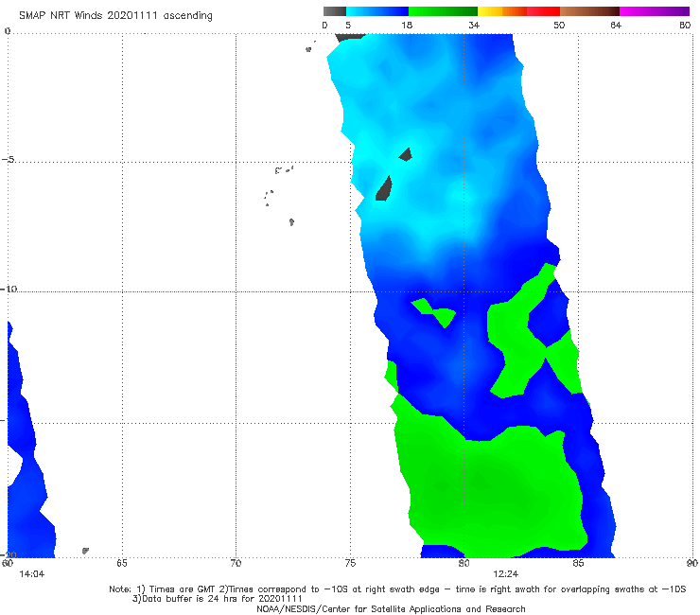Click the note line starting 'Note: 1) Times are GMT'
700x615 pixels.
397,589
